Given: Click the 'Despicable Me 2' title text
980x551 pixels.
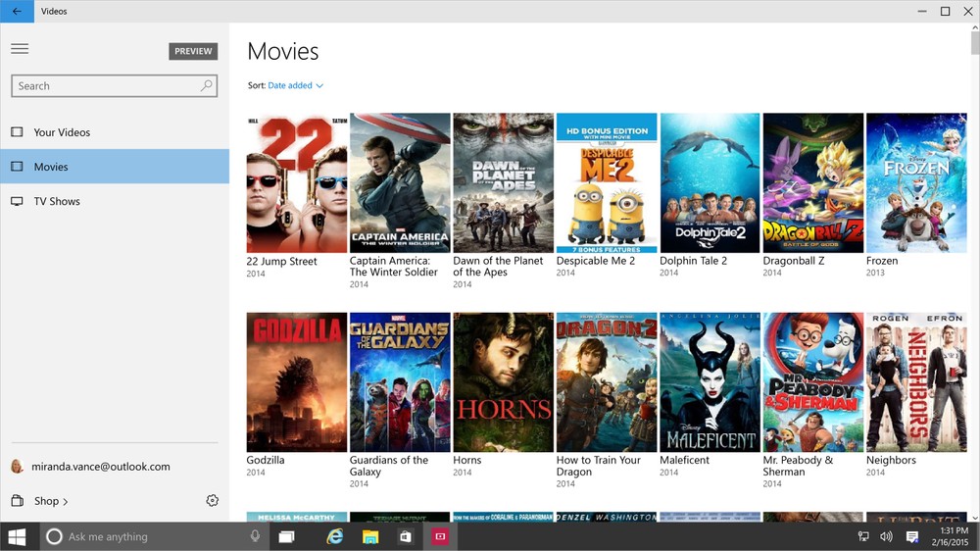Looking at the screenshot, I should point(595,261).
